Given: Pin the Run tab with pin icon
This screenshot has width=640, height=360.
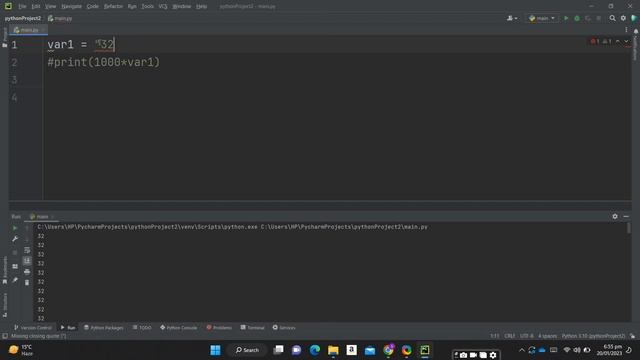Looking at the screenshot, I should [x=15, y=280].
